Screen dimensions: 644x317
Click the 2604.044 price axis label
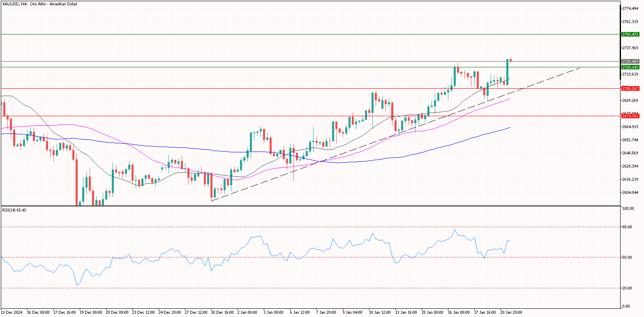click(x=630, y=192)
